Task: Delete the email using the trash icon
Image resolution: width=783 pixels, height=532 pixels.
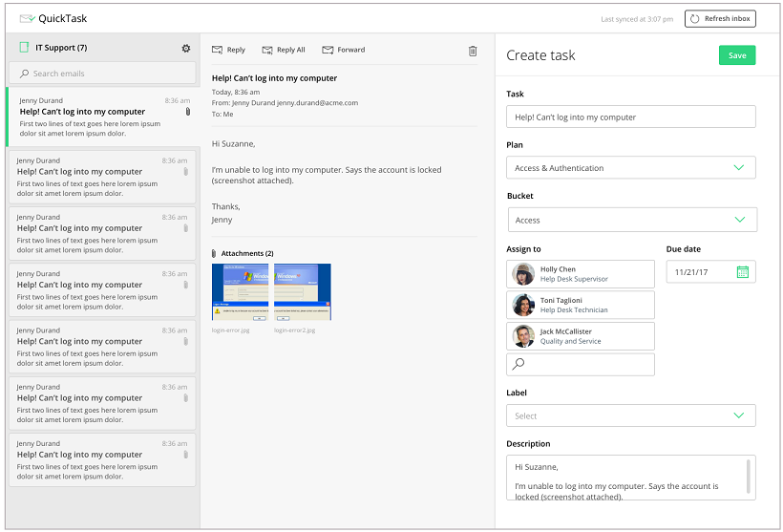Action: tap(473, 51)
